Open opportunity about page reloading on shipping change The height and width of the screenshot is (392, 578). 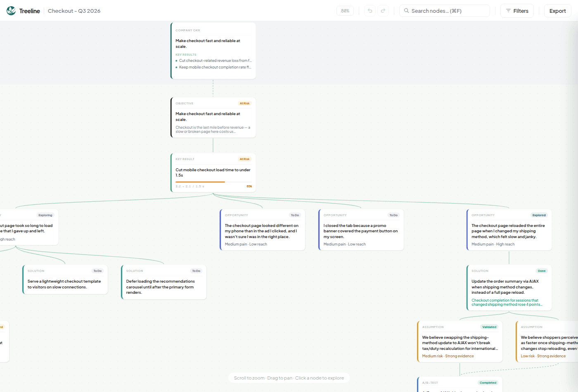click(509, 229)
